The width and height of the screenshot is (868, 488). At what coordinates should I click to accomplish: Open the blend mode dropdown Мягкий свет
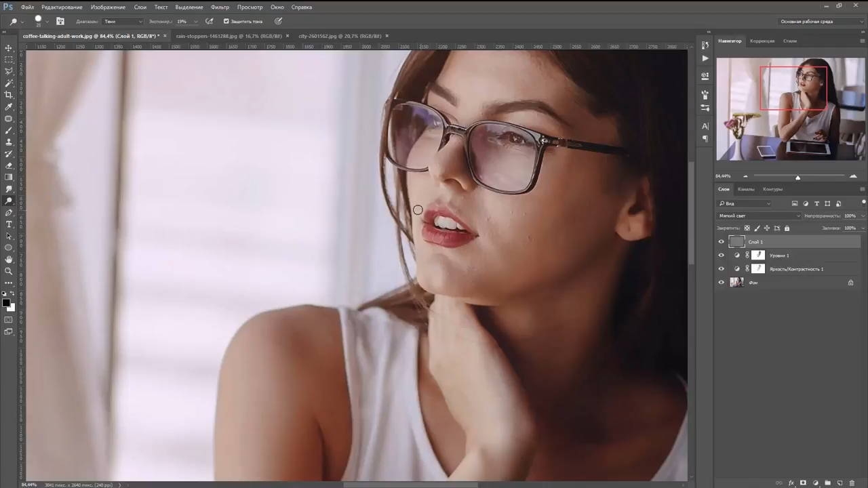coord(759,216)
